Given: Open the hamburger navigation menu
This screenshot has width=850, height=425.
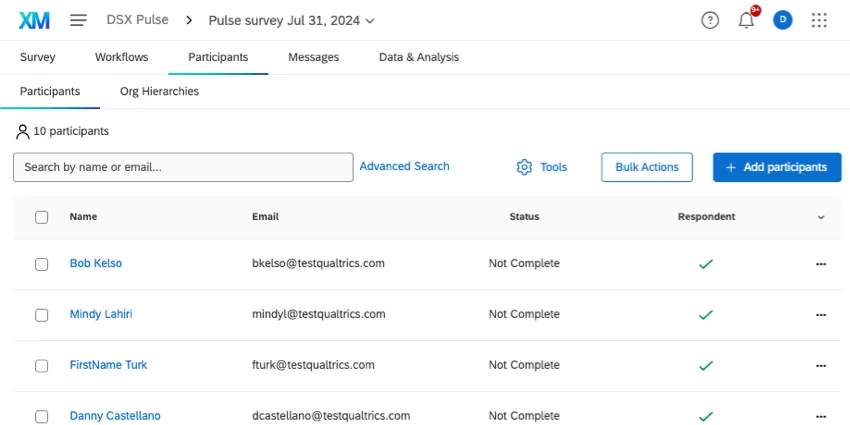Looking at the screenshot, I should click(78, 20).
